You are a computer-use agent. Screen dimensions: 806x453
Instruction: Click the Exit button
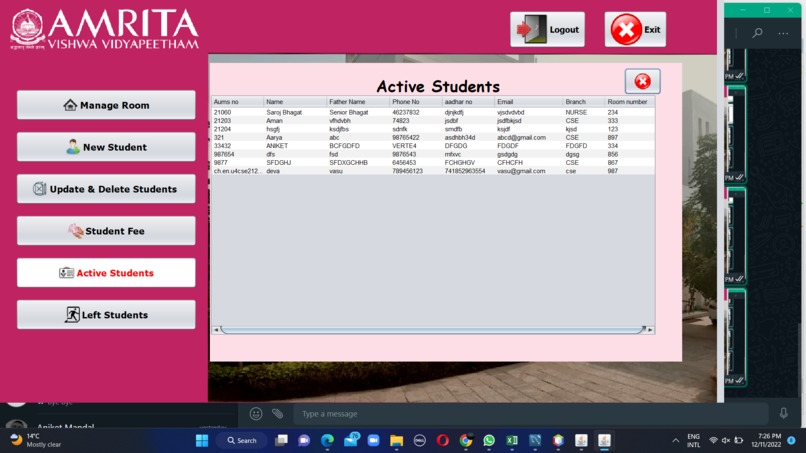click(635, 29)
